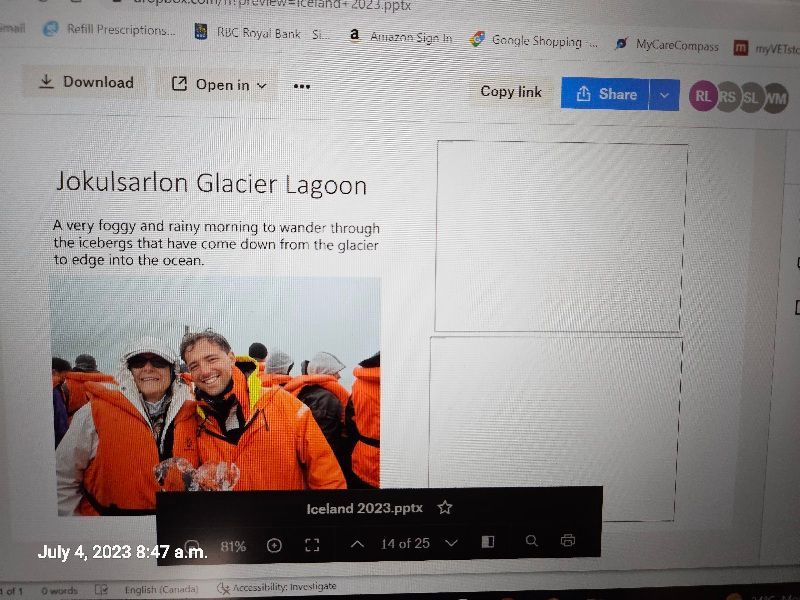The width and height of the screenshot is (800, 600).
Task: Open the three-dot more options menu
Action: pos(302,86)
